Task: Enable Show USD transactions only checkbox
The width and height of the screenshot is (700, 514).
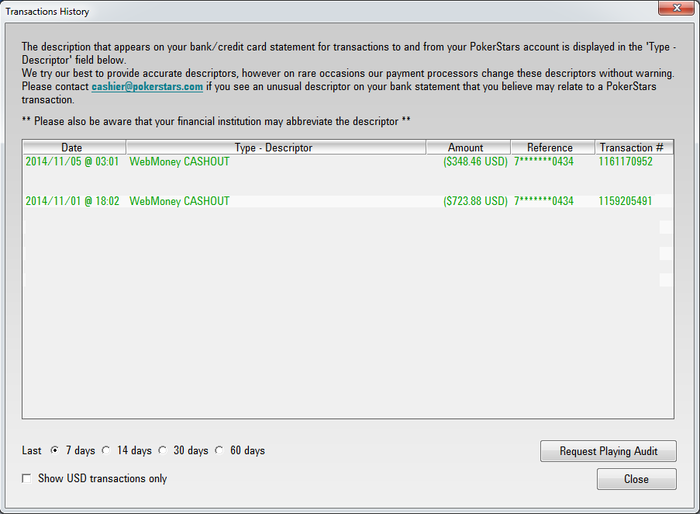Action: [27, 478]
